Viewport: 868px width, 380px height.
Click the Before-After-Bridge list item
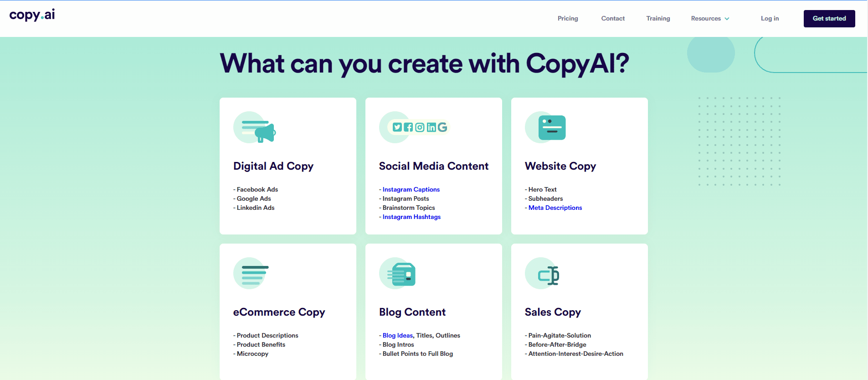coord(556,344)
